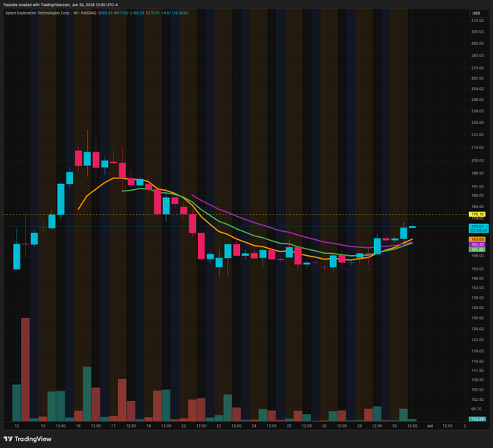The height and width of the screenshot is (448, 493).
Task: Click date 25 on the time axis
Action: coord(289,426)
